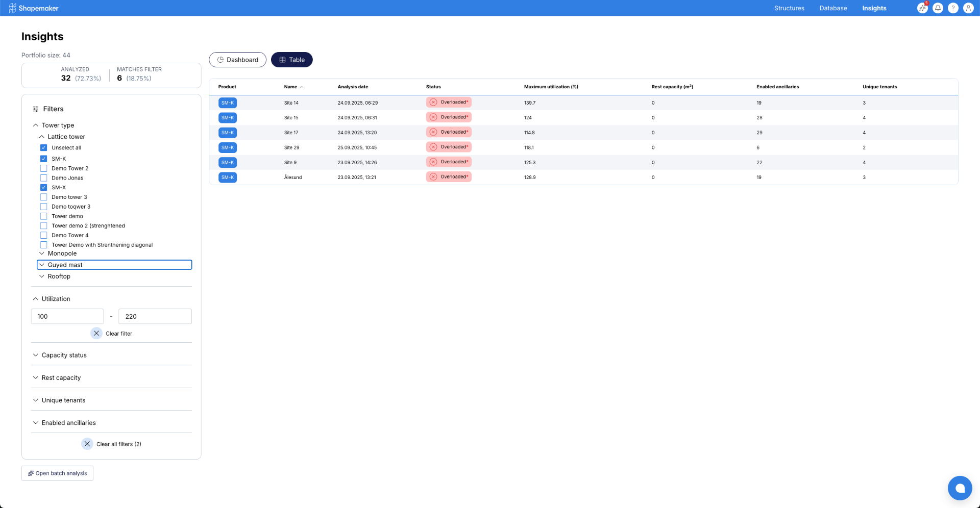Open the help question mark icon
980x508 pixels.
click(x=953, y=8)
